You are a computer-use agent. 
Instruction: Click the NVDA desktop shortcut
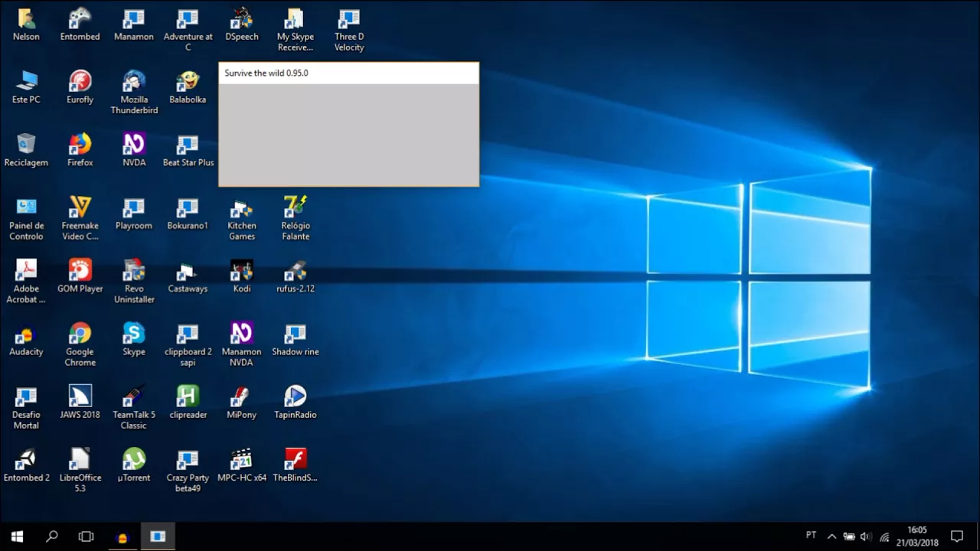click(134, 149)
